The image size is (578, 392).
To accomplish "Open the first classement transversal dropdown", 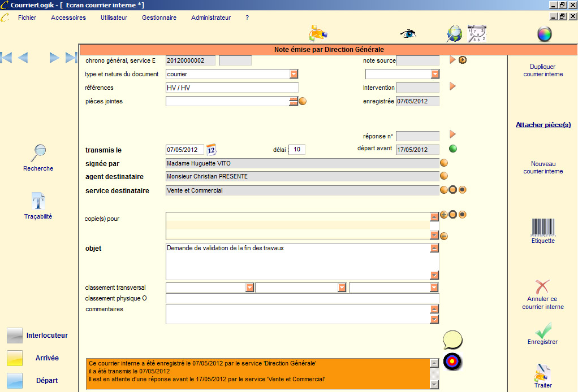I will pyautogui.click(x=249, y=288).
